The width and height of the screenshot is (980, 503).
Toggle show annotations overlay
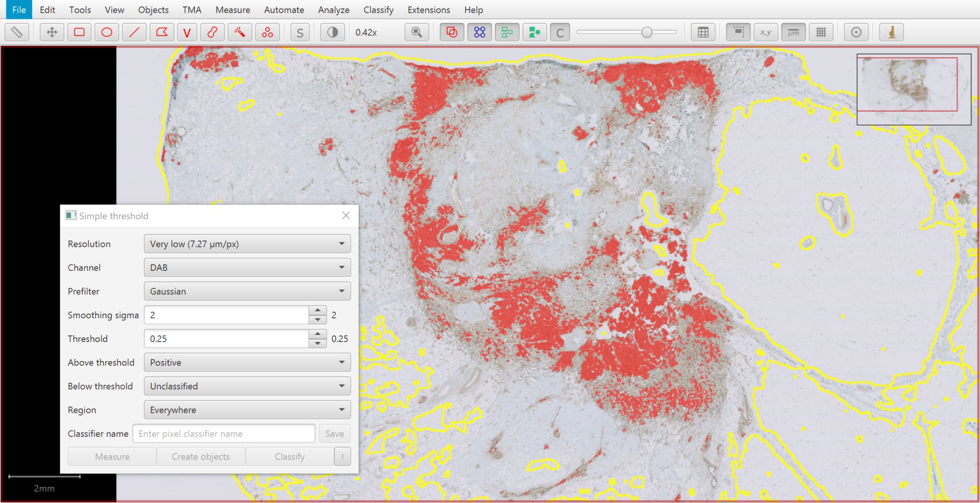452,32
